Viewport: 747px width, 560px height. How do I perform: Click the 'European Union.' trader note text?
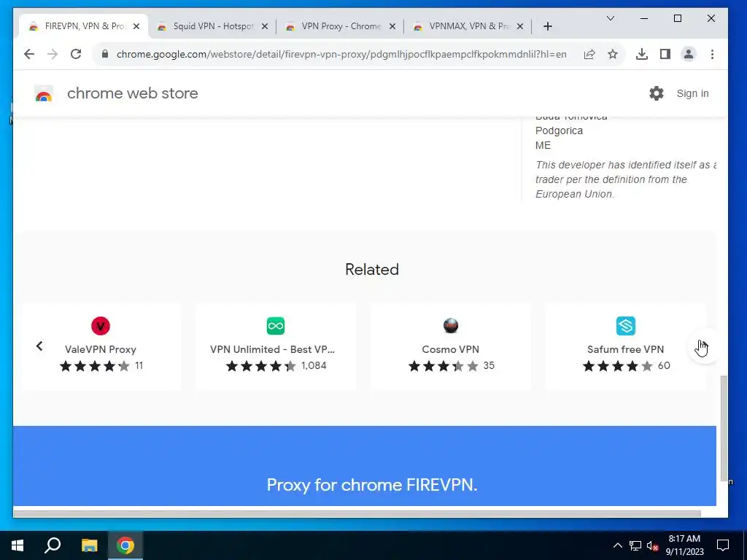pyautogui.click(x=575, y=194)
